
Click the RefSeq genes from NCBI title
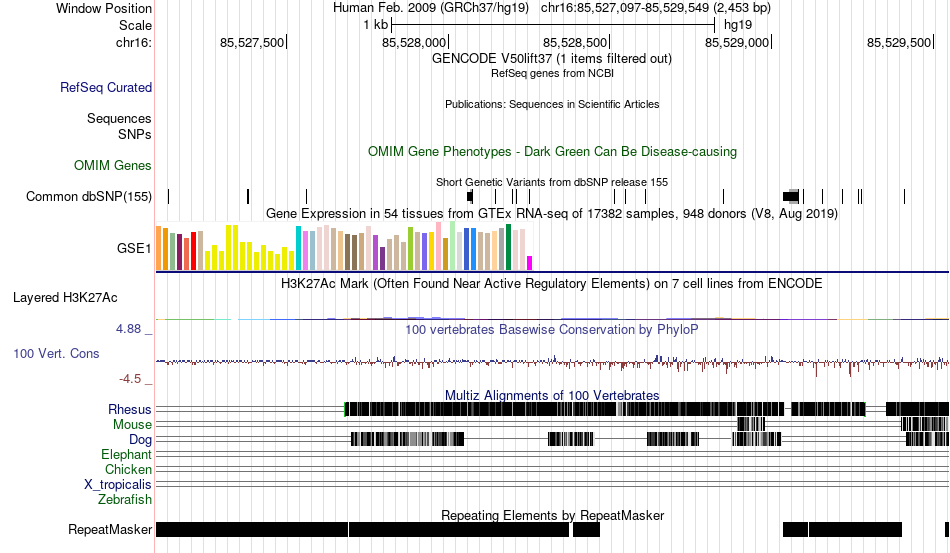552,73
